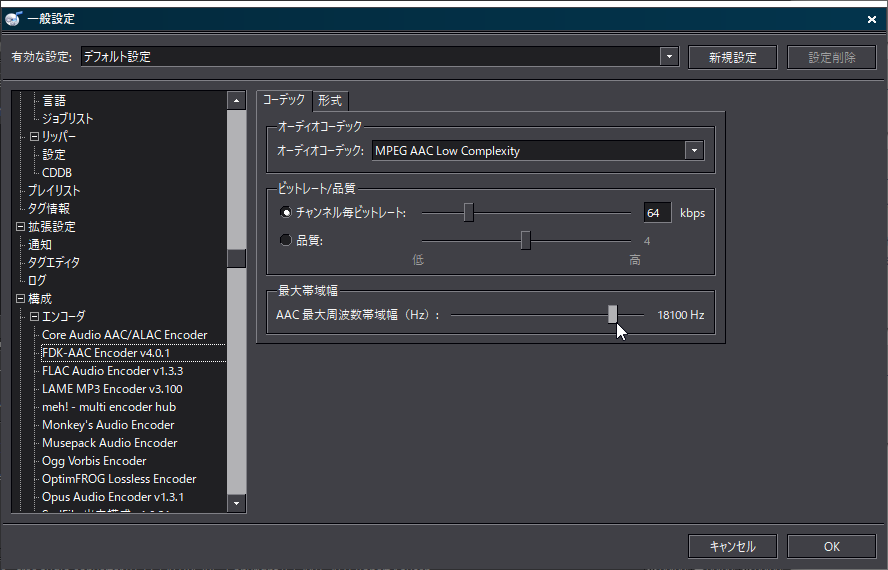Viewport: 888px width, 570px height.
Task: Click the MPEG AAC Low Complexity text
Action: click(447, 151)
